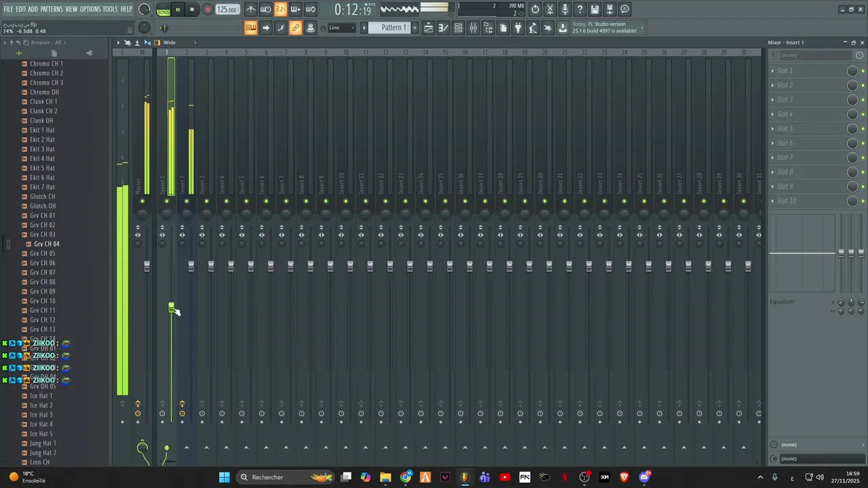Adjust the Insert 1 volume fader
Viewport: 868px width, 488px height.
tap(172, 308)
